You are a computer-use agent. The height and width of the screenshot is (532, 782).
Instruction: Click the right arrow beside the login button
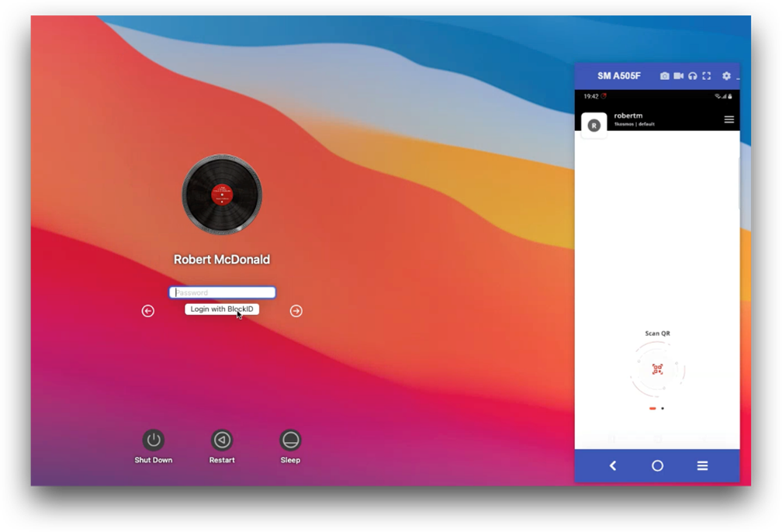[296, 311]
